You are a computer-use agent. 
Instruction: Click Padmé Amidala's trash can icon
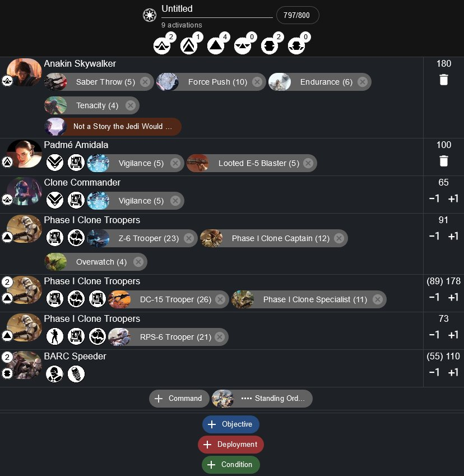443,161
